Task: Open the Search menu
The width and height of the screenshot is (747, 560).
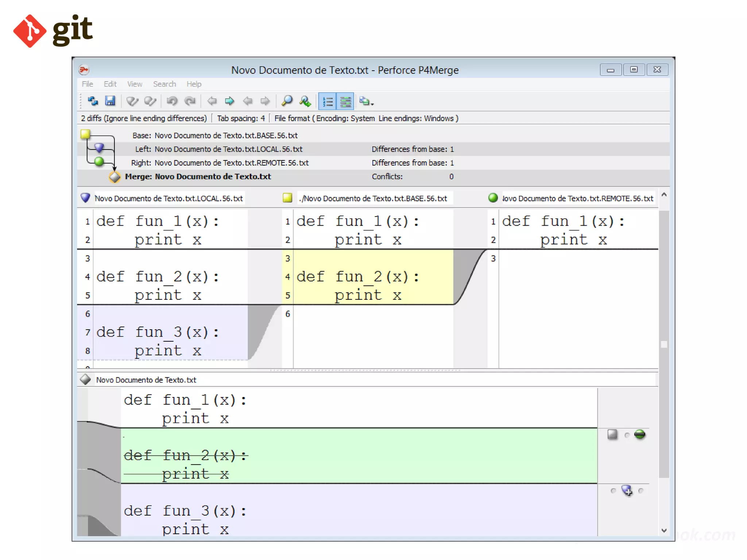Action: 164,84
